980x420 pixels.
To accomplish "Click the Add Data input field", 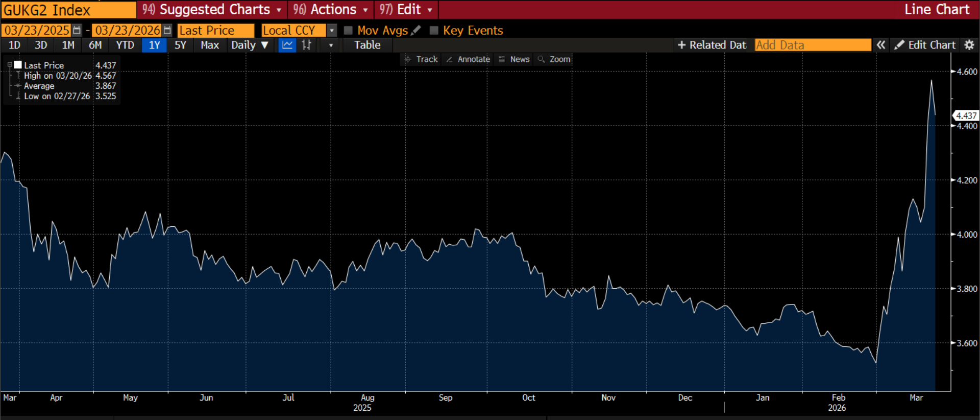I will (x=813, y=45).
